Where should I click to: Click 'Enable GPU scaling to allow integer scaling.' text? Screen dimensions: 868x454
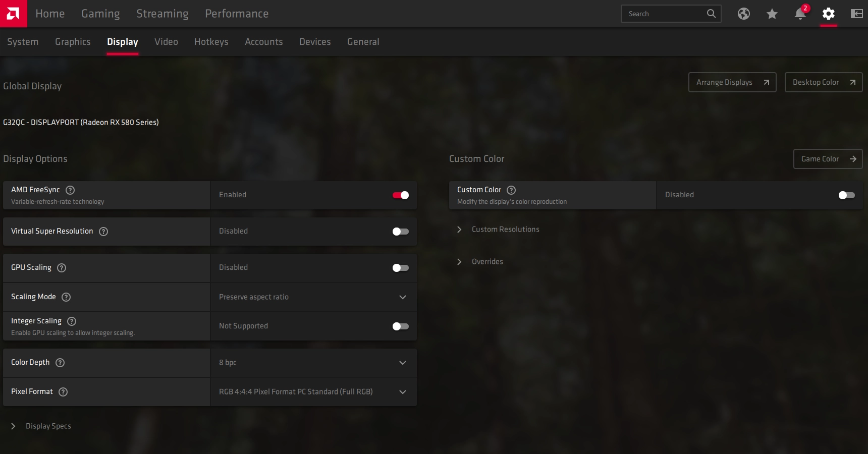(73, 333)
